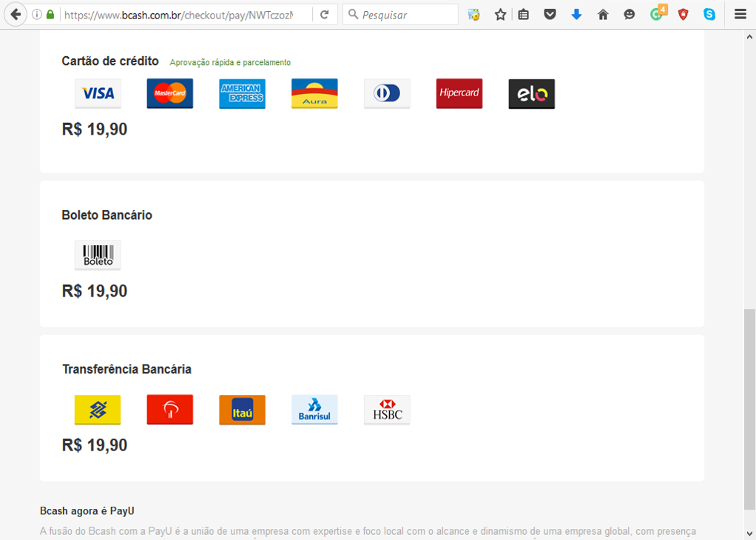Save page to Pocket
This screenshot has width=756, height=540.
(550, 15)
